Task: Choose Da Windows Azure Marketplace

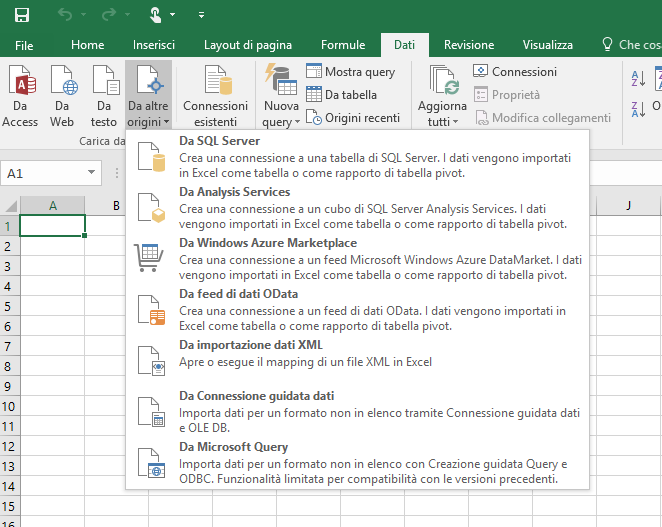Action: [357, 258]
